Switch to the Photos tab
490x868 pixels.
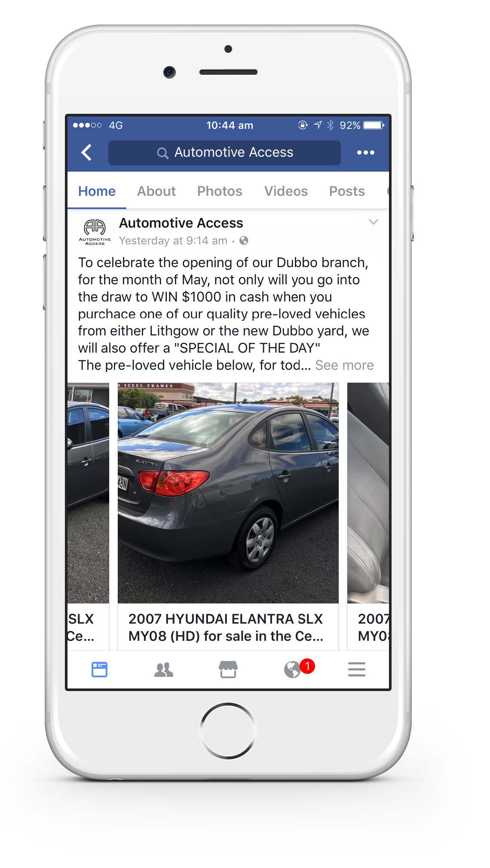coord(220,191)
